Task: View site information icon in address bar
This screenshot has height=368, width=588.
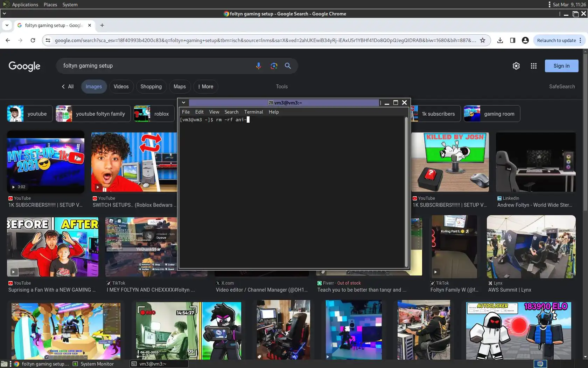Action: [x=48, y=40]
